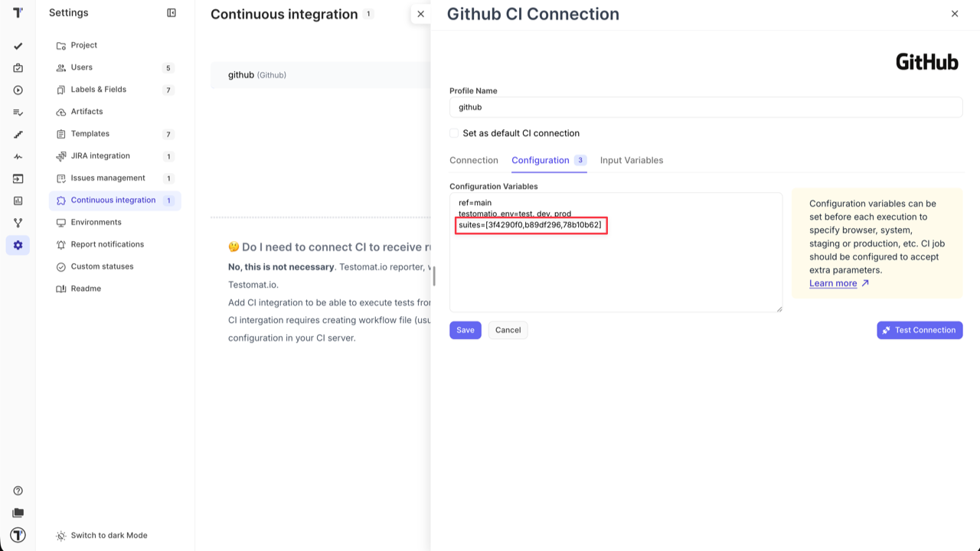The image size is (980, 551).
Task: Open the Learn more link
Action: 832,283
